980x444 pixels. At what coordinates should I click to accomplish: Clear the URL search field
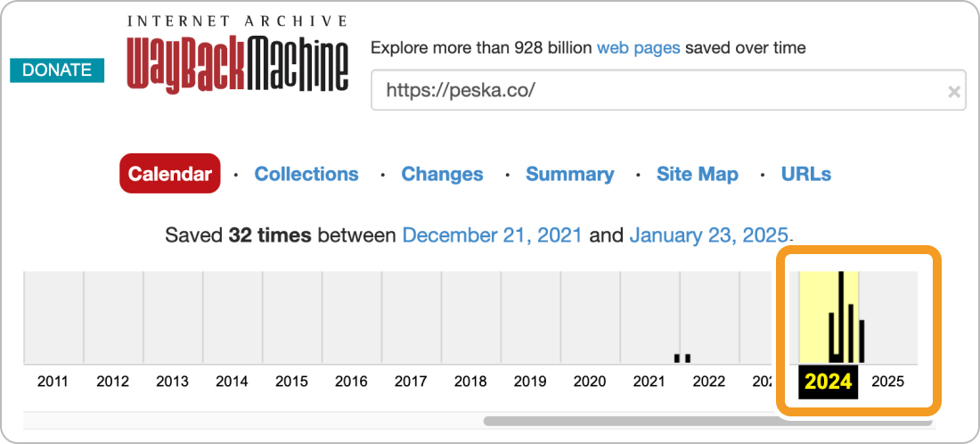[x=953, y=91]
